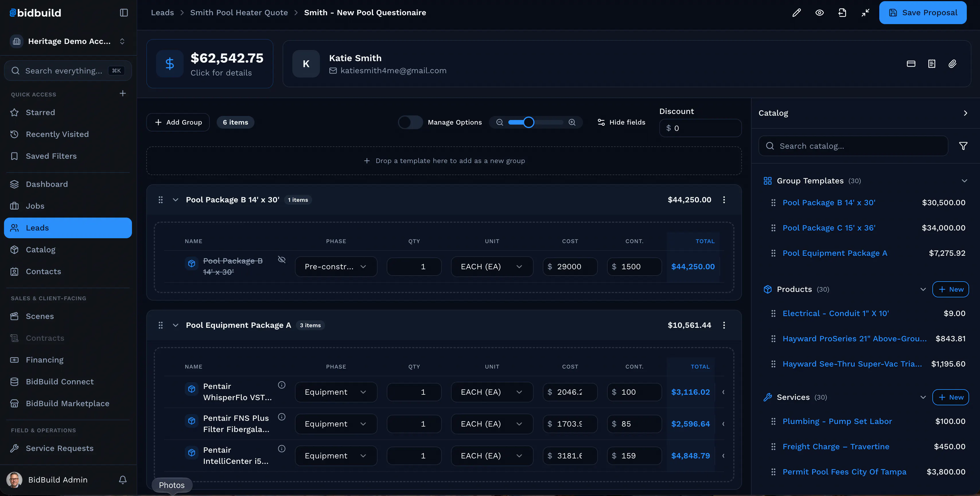Viewport: 980px width, 496px height.
Task: Click the Photos tooltip button
Action: click(x=172, y=485)
